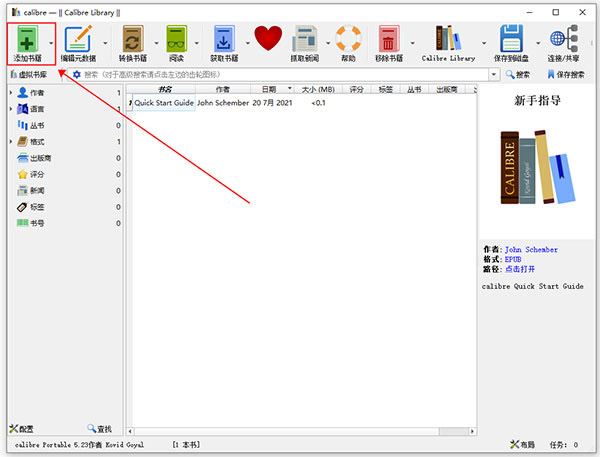The image size is (600, 457).
Task: Open the Virtual library (虚拟书库) button
Action: point(29,74)
